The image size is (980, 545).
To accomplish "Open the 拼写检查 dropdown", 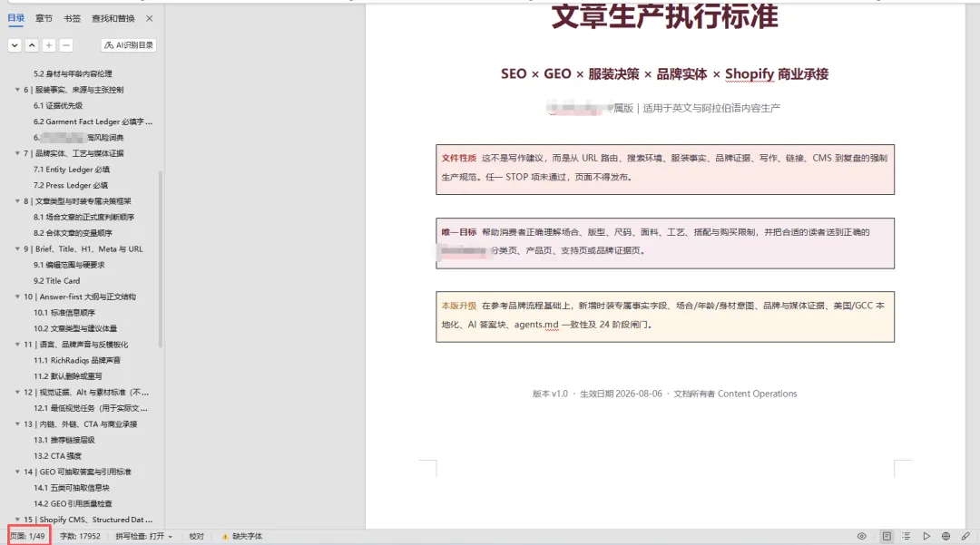I will point(143,536).
